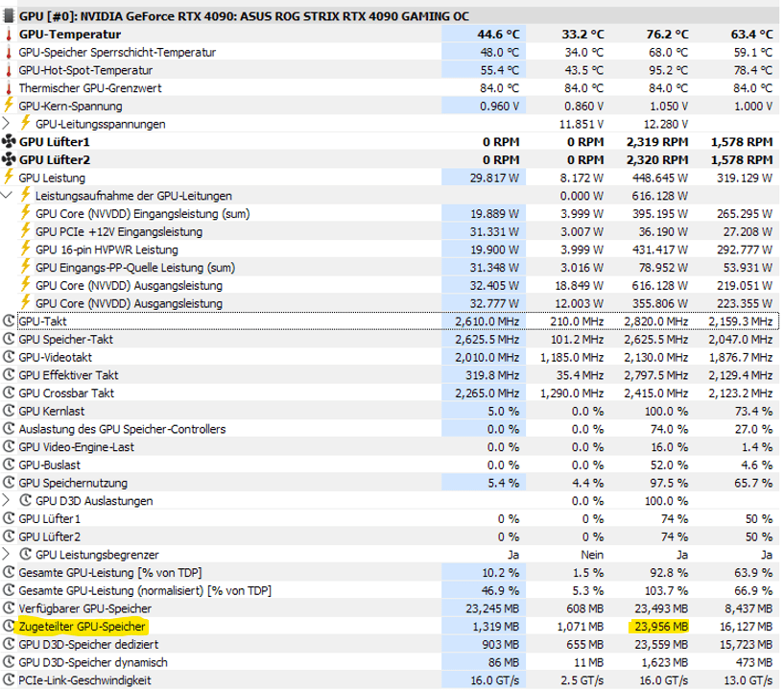
Task: Click the clock icon for Verfügbarer GPU-Speicher
Action: [x=9, y=608]
